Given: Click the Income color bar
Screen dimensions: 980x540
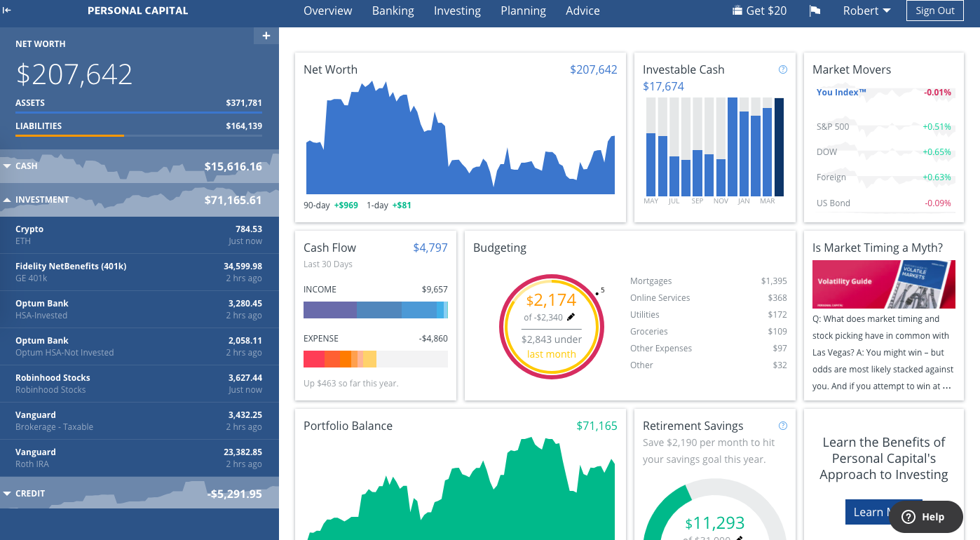Looking at the screenshot, I should point(375,310).
